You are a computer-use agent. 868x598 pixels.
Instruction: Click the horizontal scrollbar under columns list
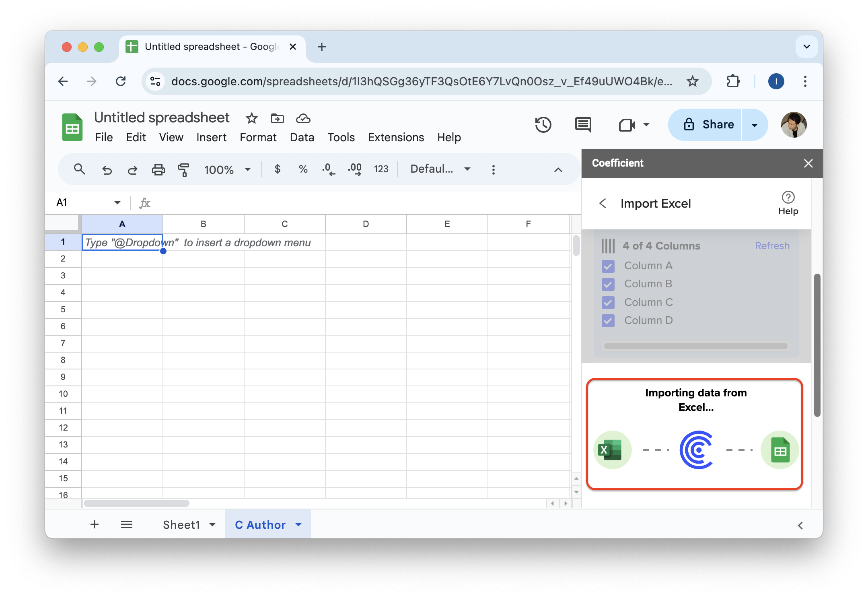695,346
